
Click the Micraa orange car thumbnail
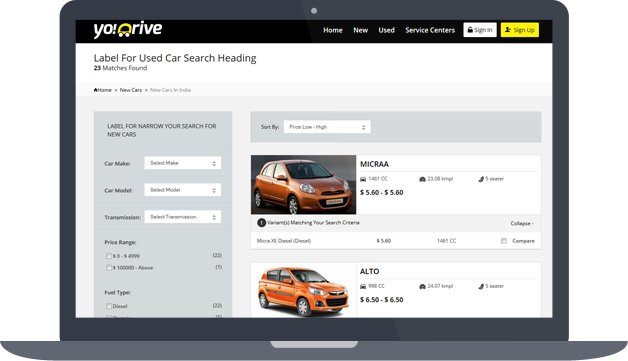click(x=303, y=185)
